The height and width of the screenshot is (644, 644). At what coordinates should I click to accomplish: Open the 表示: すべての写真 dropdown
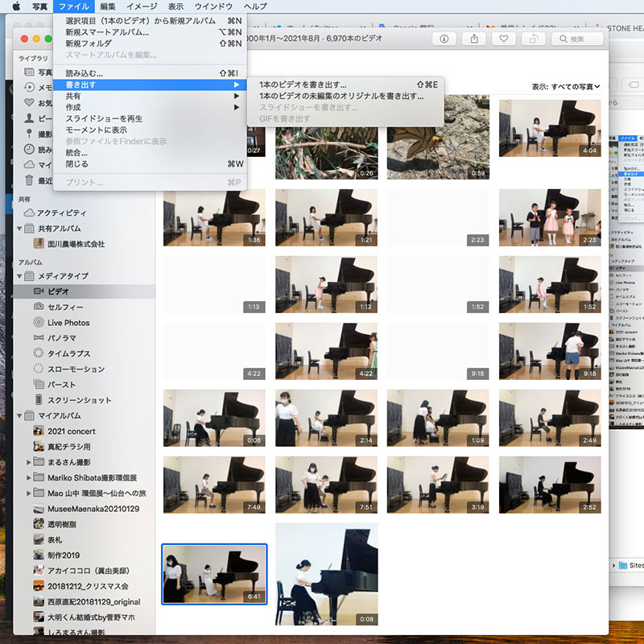click(566, 86)
